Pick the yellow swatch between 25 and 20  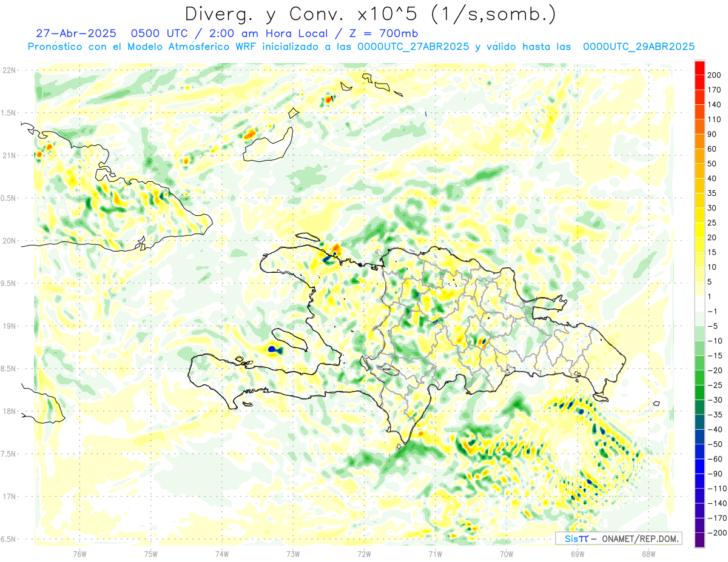click(x=699, y=230)
